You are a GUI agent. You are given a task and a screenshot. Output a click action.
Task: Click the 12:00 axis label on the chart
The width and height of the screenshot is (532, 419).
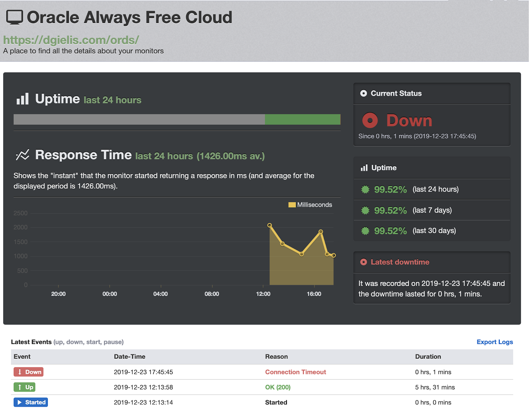(x=263, y=294)
